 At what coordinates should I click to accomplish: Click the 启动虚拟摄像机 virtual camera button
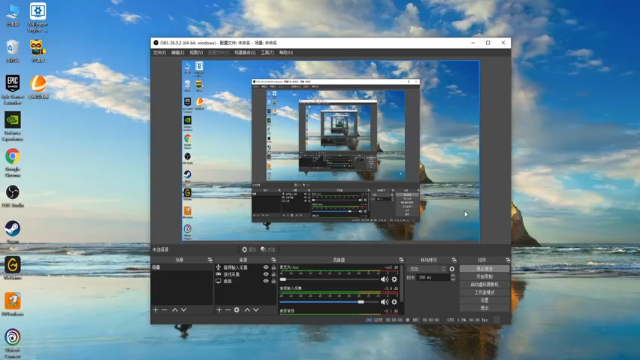(484, 284)
